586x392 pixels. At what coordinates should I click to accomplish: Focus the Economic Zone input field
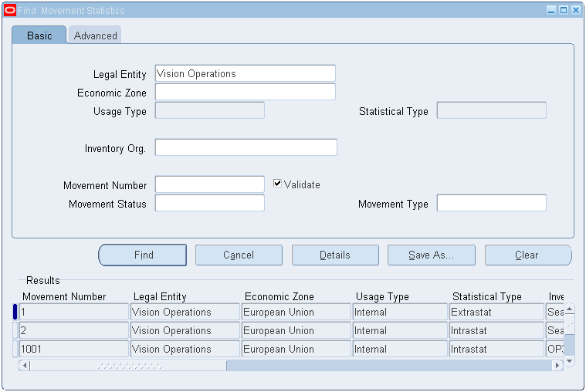click(246, 92)
